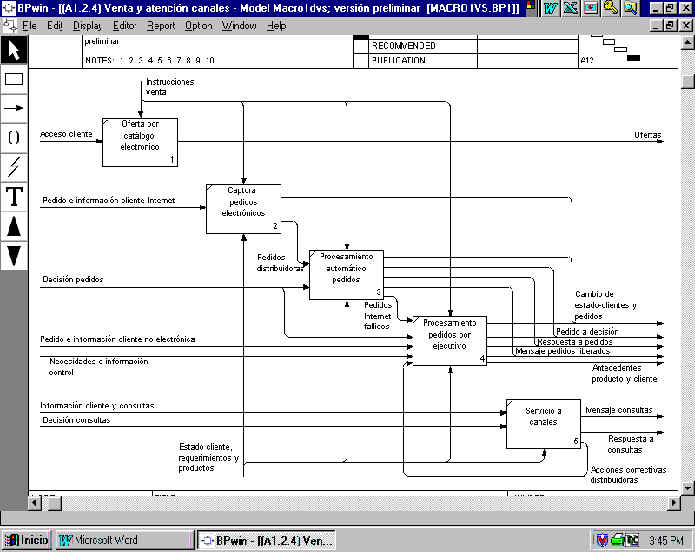
Task: Click the Necesidades e información control label
Action: (98, 367)
